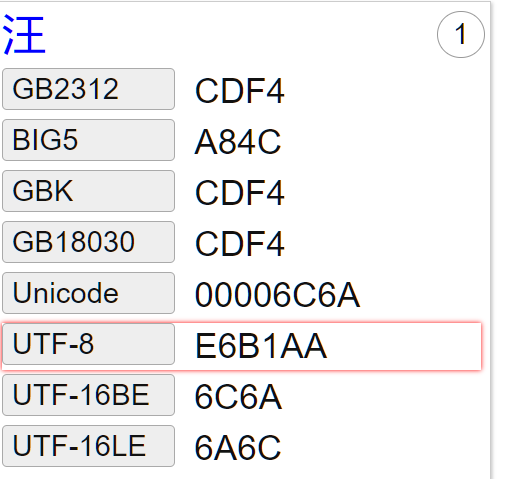Click the UTF-16BE encoding button
This screenshot has width=505, height=479.
pyautogui.click(x=88, y=395)
